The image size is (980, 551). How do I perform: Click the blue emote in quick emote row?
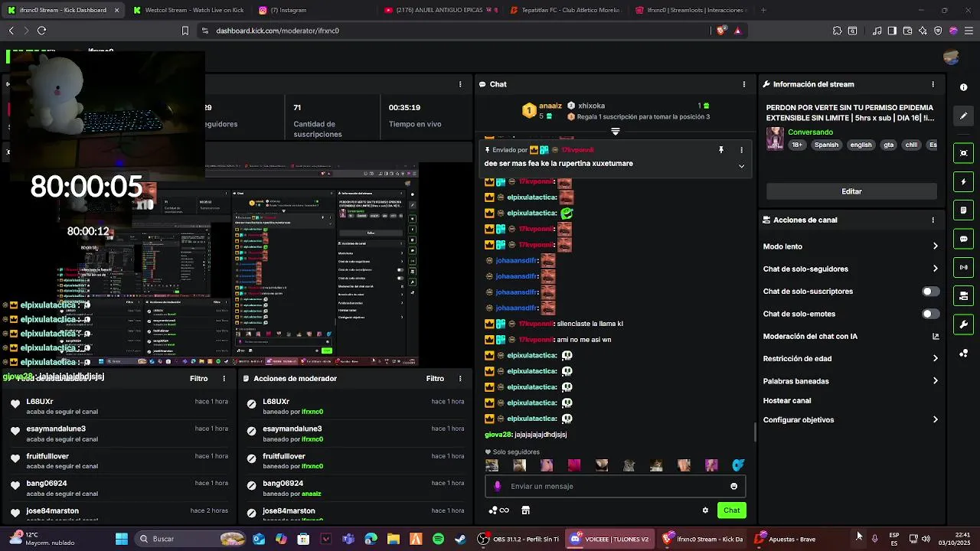click(738, 465)
